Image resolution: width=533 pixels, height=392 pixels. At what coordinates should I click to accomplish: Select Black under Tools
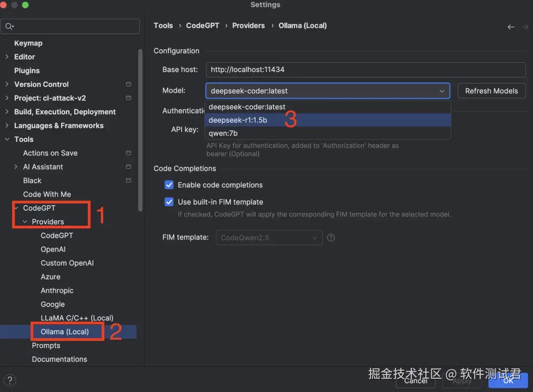pyautogui.click(x=32, y=180)
